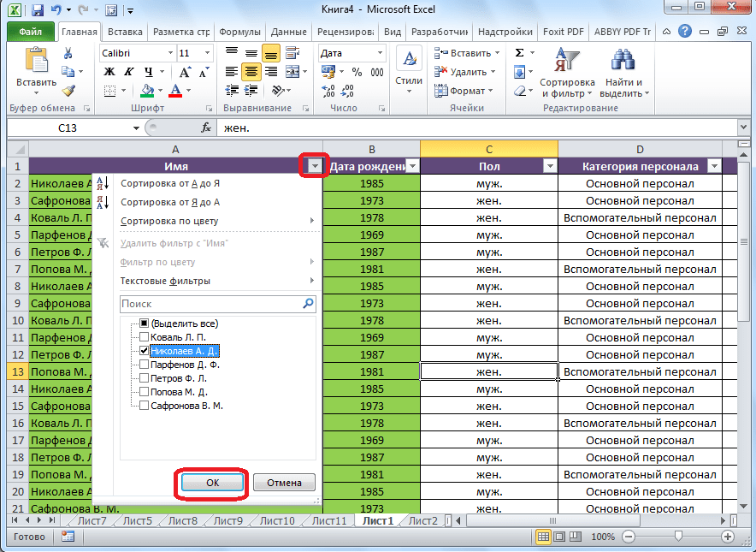
Task: Click the zoom slider in status bar
Action: [x=677, y=537]
